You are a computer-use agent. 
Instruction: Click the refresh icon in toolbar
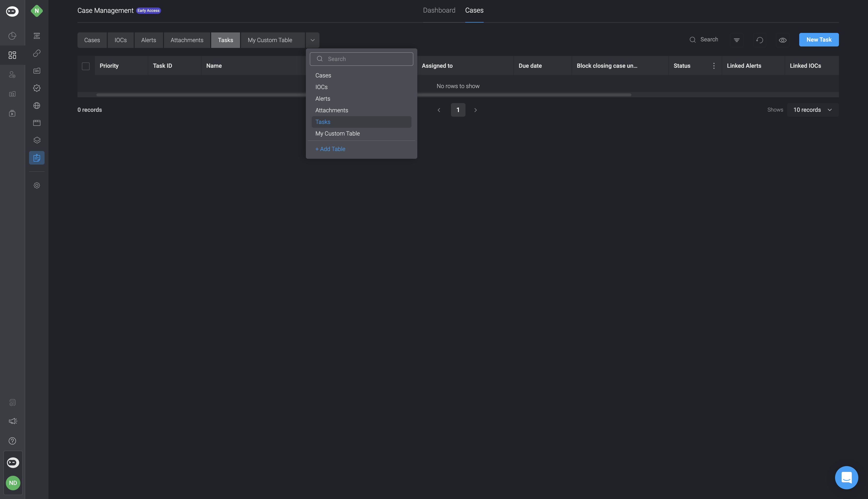pos(760,40)
